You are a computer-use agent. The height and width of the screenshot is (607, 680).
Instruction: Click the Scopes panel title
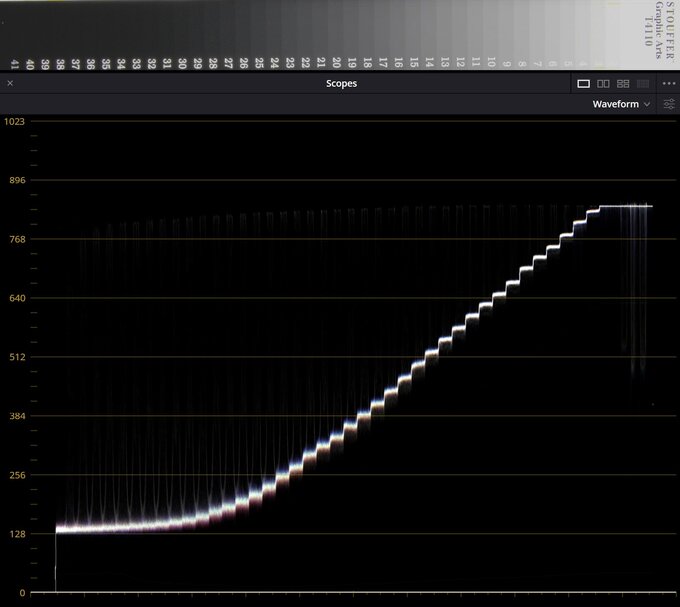point(341,84)
